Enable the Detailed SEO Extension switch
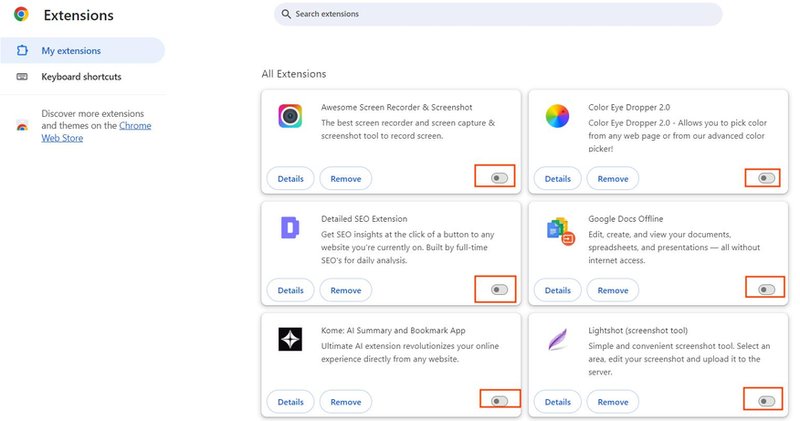Screen dimensions: 800x421 tap(499, 289)
